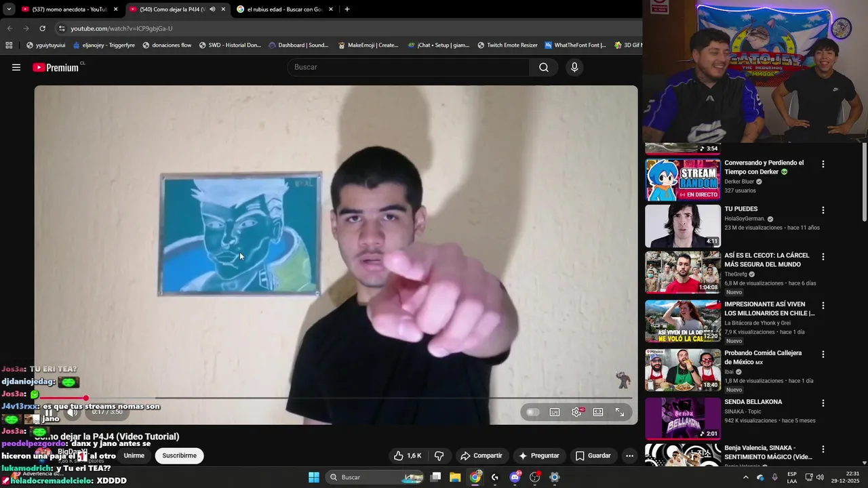Open options for 'SENDA BELLAKONA' video
Screen dimensions: 868x488
tap(823, 403)
